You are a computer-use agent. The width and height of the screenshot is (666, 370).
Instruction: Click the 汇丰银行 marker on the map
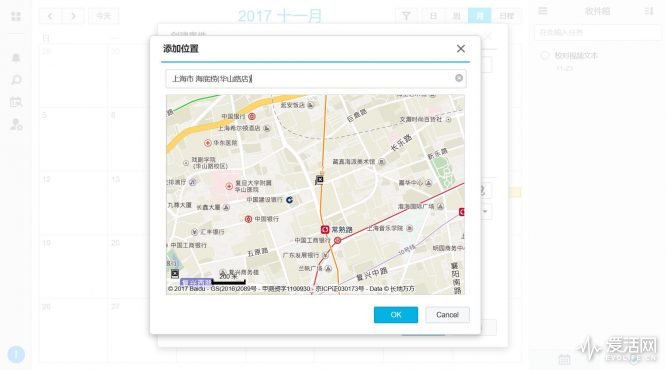[x=195, y=232]
